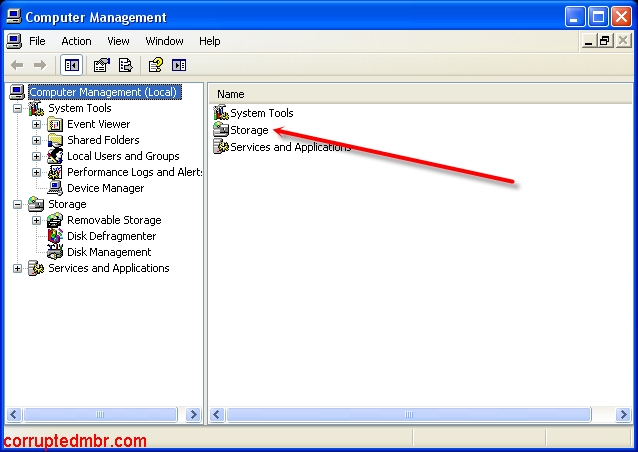Select Event Viewer in the tree
638x452 pixels.
(x=98, y=124)
